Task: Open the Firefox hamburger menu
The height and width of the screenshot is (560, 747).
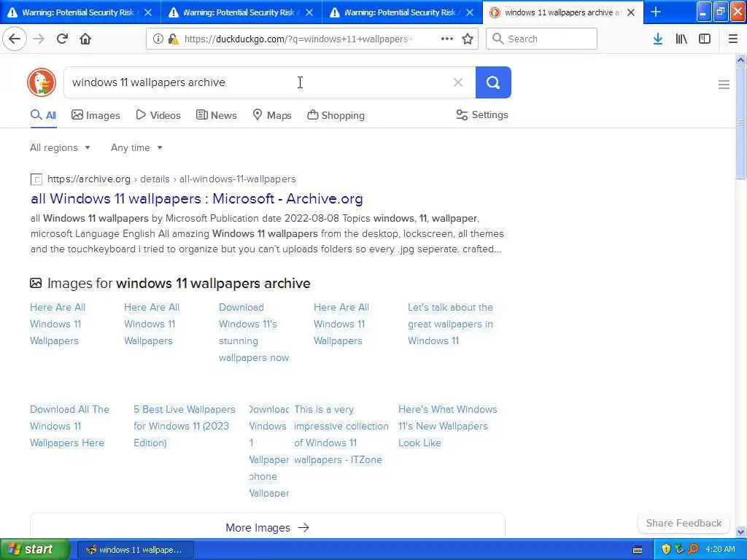Action: [733, 39]
